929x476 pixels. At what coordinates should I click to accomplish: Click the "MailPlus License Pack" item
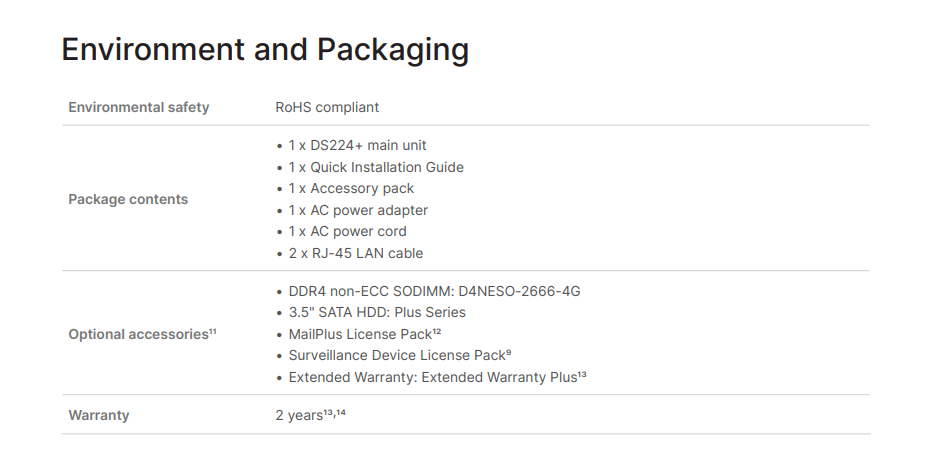click(360, 334)
